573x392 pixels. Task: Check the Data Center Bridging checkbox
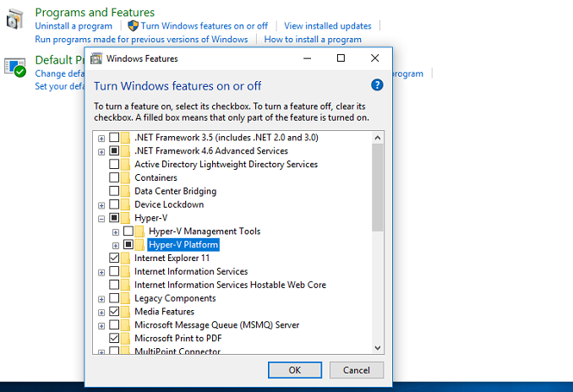[114, 191]
